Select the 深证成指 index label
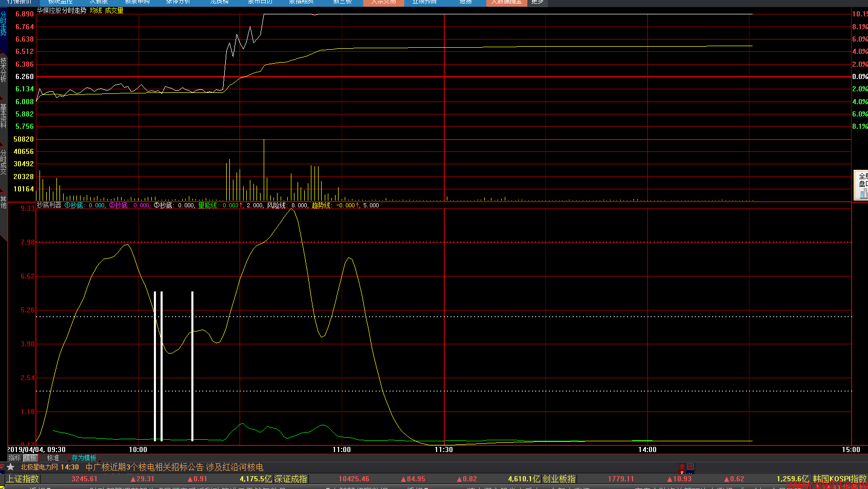Image resolution: width=868 pixels, height=489 pixels. [x=290, y=479]
